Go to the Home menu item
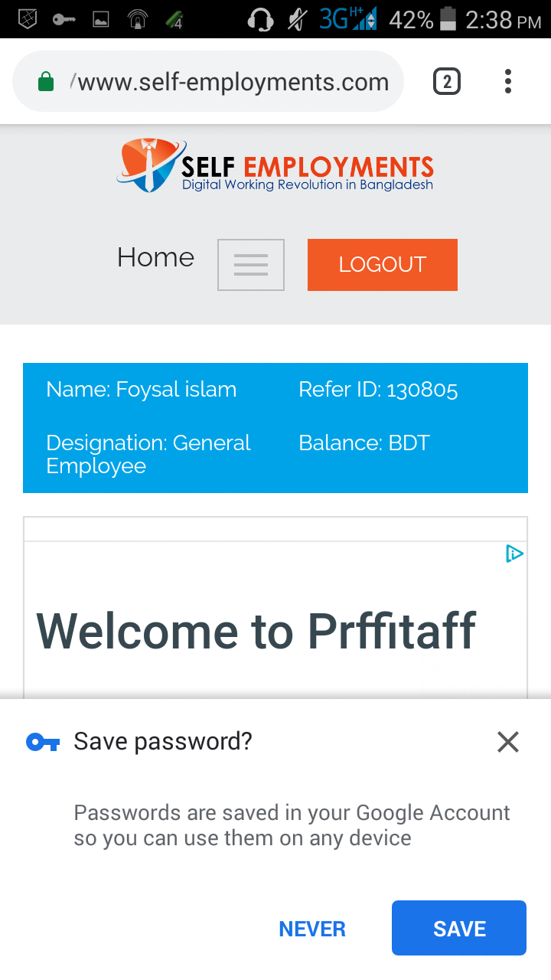 pos(156,258)
